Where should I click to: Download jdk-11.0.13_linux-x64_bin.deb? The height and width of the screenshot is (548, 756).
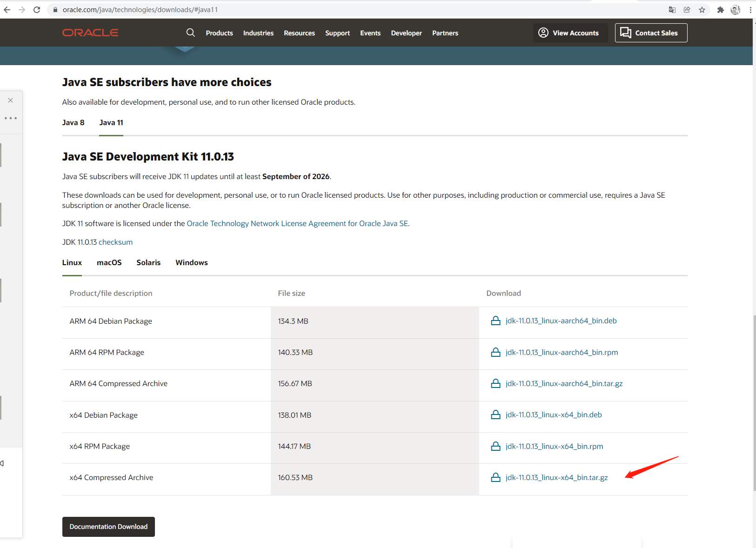(x=554, y=414)
